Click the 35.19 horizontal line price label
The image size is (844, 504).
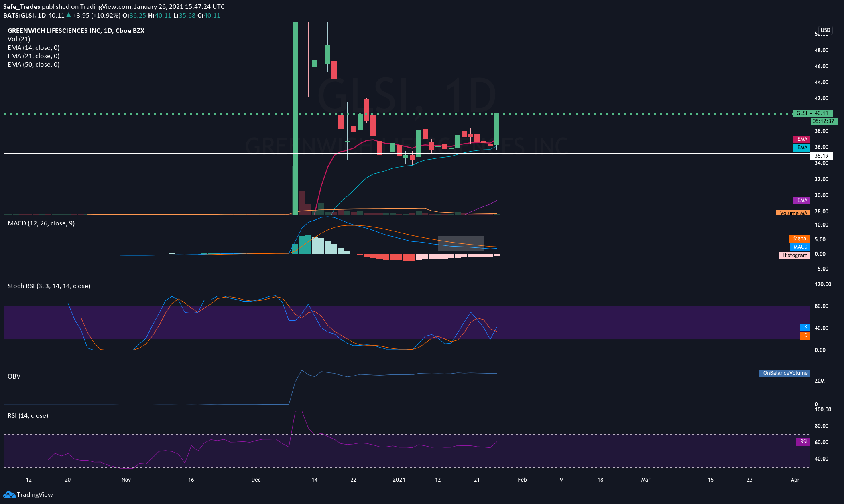(822, 156)
